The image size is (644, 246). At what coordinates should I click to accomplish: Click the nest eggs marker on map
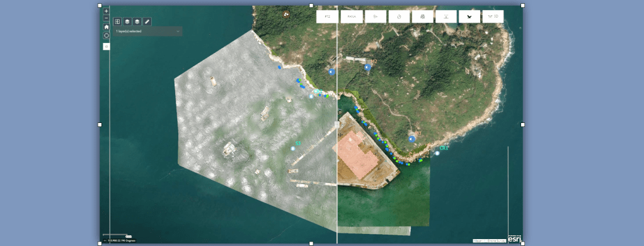(x=286, y=15)
